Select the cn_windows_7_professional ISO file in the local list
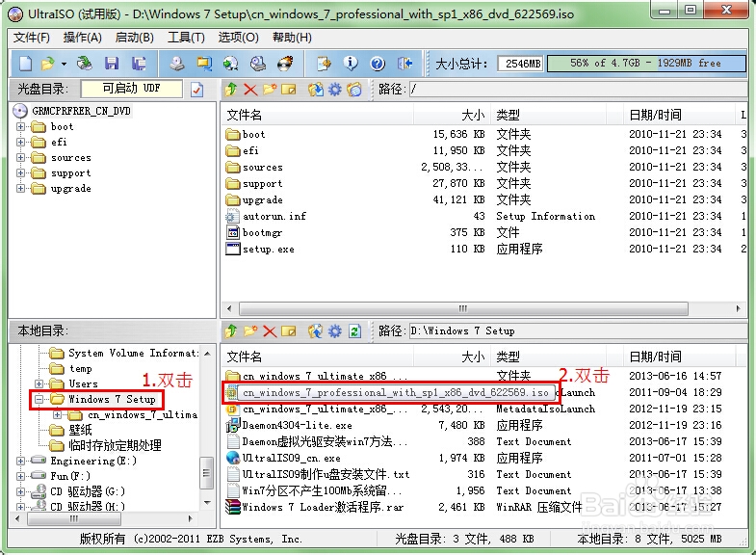This screenshot has width=756, height=555. point(395,393)
